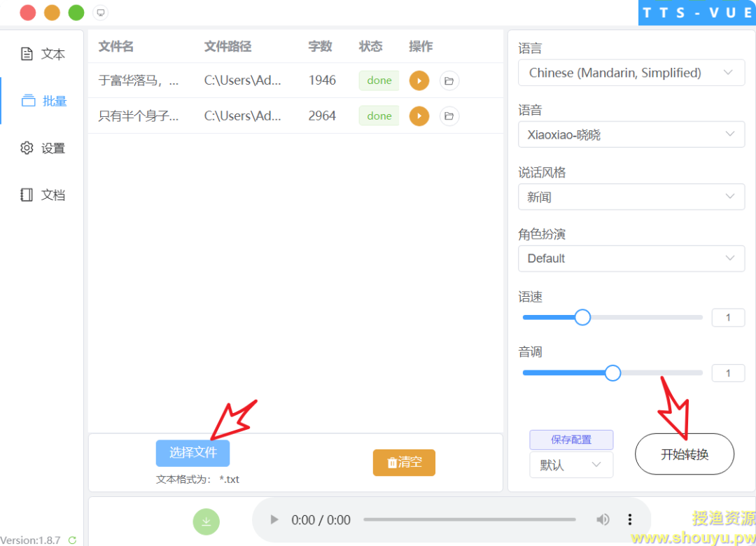Open audio player more options menu
The height and width of the screenshot is (546, 756).
pyautogui.click(x=630, y=519)
